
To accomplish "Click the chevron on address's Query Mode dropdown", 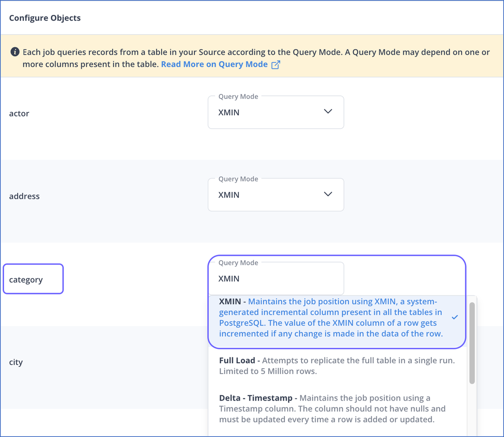I will pos(328,194).
